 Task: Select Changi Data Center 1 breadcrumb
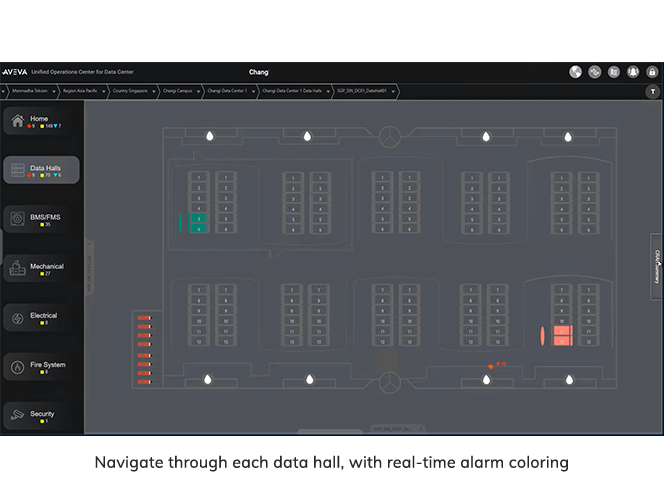pyautogui.click(x=227, y=91)
